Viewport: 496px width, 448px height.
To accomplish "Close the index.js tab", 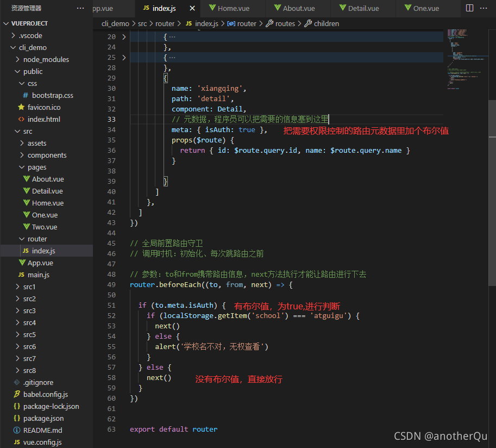I will (192, 8).
